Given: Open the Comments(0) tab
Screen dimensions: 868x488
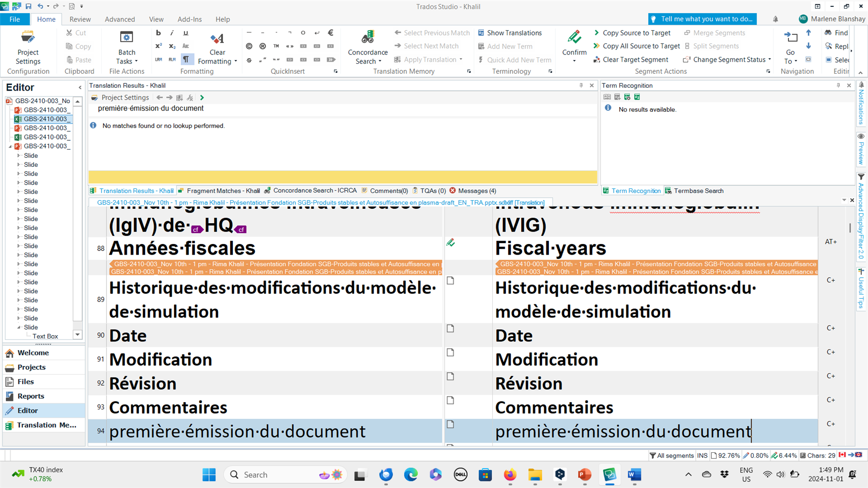Looking at the screenshot, I should click(384, 190).
